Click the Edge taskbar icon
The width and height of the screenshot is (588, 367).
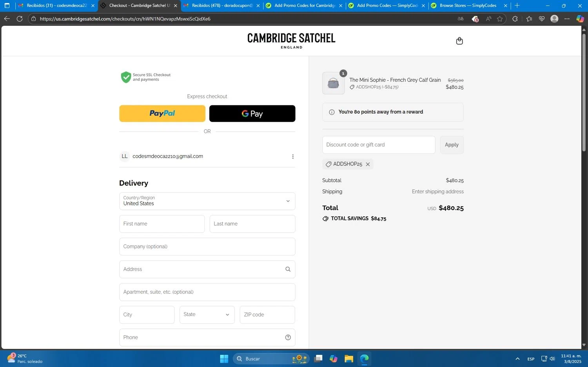[x=365, y=359]
